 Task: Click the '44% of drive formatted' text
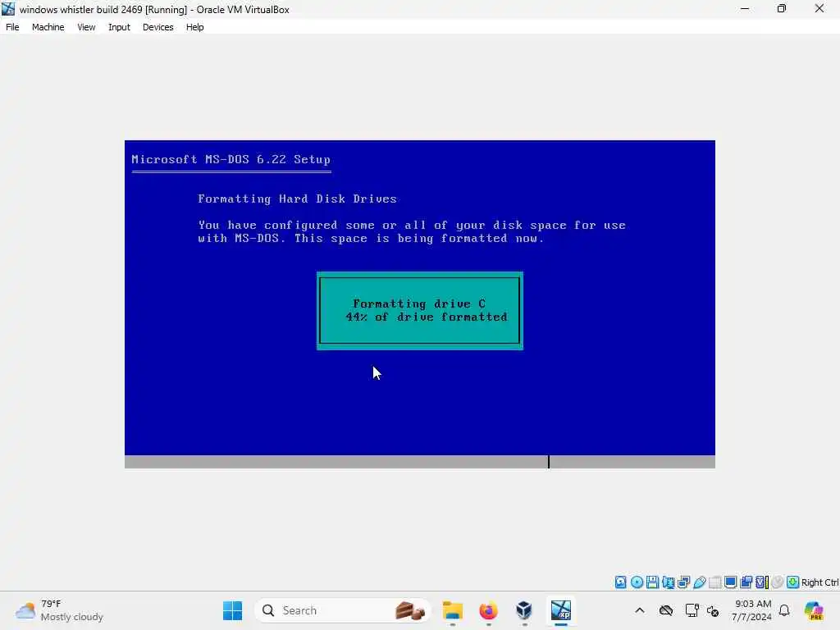(x=427, y=317)
